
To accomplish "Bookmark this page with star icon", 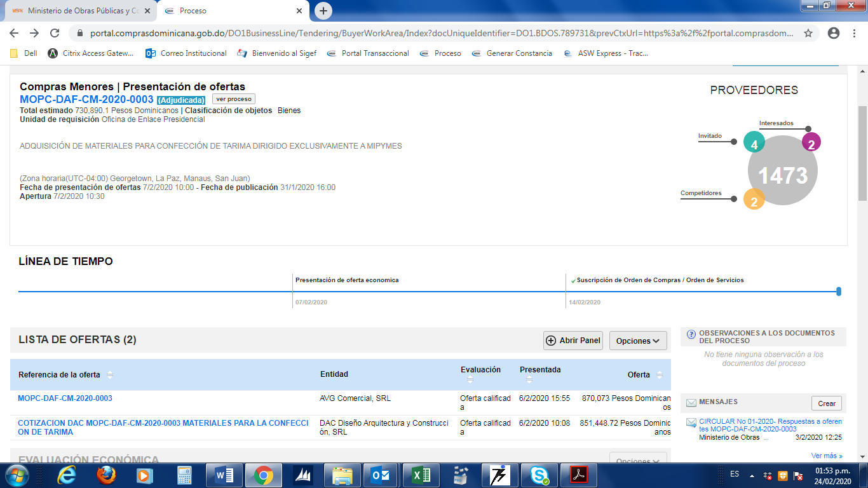I will (808, 33).
